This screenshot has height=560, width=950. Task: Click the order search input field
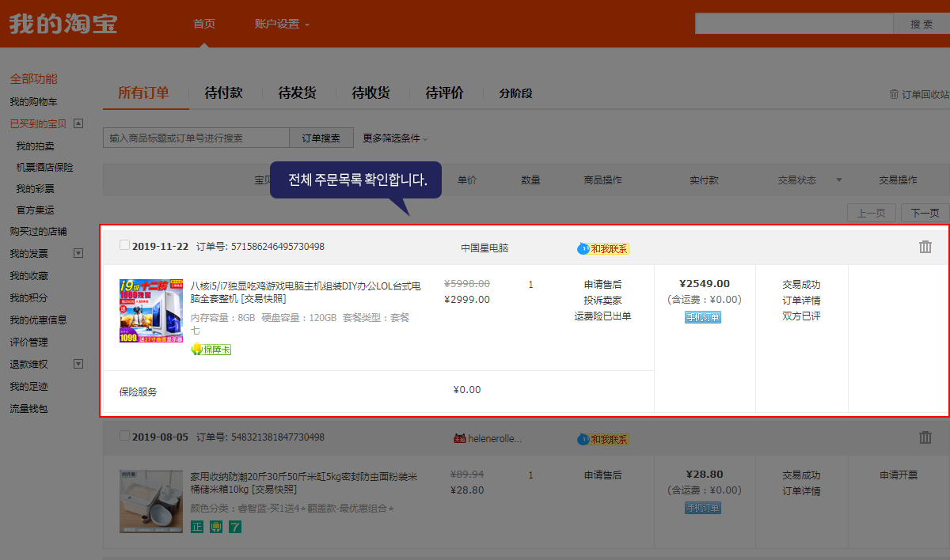tap(196, 138)
